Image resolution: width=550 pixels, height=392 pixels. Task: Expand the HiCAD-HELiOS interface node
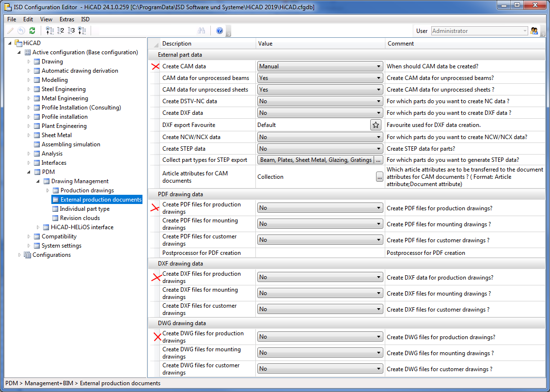click(x=38, y=227)
